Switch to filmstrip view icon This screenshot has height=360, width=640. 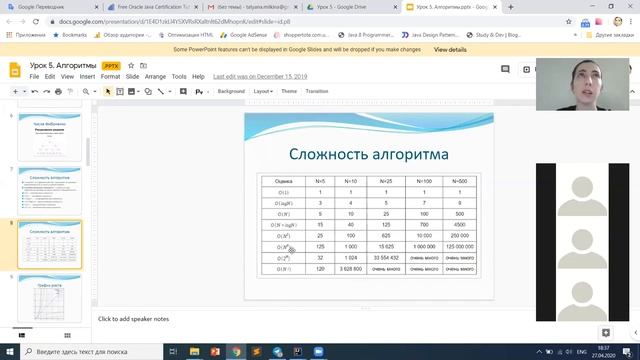coord(22,336)
